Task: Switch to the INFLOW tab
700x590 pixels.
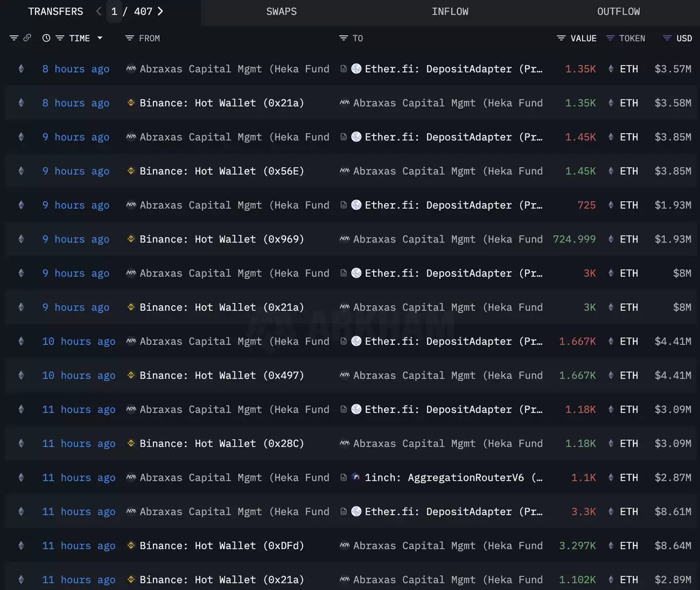Action: coord(450,12)
